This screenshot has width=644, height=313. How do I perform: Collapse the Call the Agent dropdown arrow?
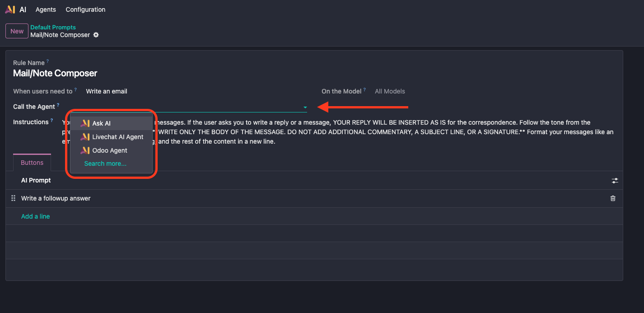coord(305,107)
